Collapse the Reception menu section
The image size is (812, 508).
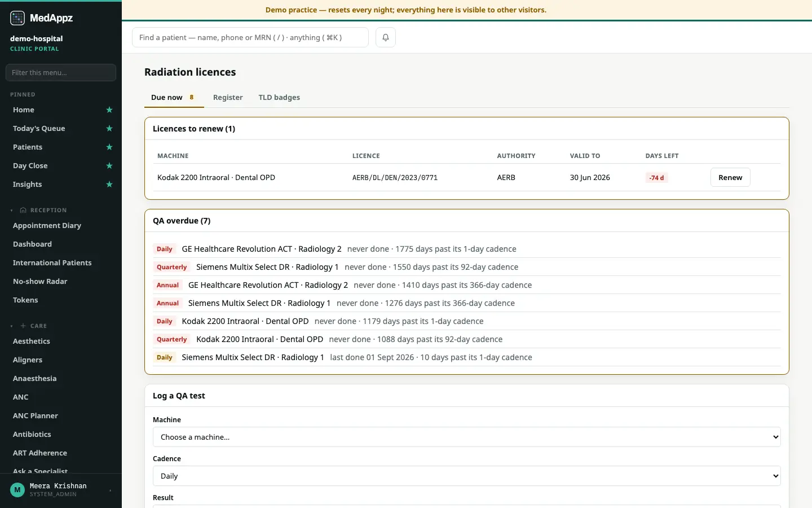tap(38, 210)
